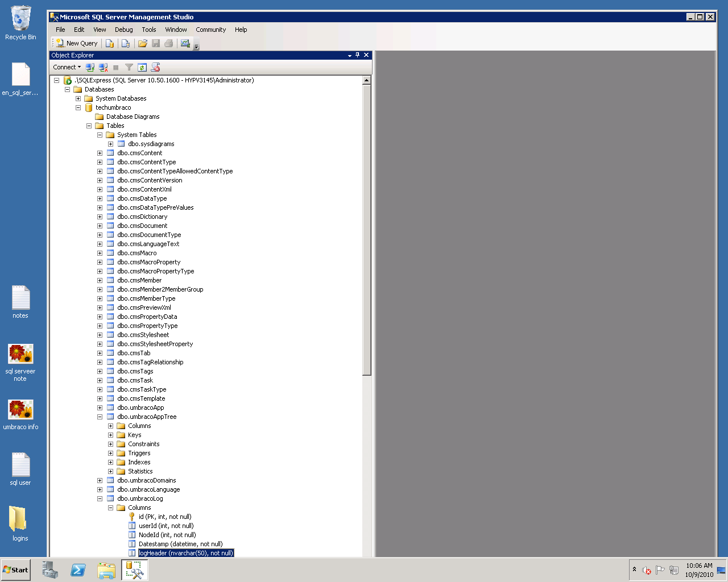728x582 pixels.
Task: Select the notes file on desktop
Action: pos(20,302)
